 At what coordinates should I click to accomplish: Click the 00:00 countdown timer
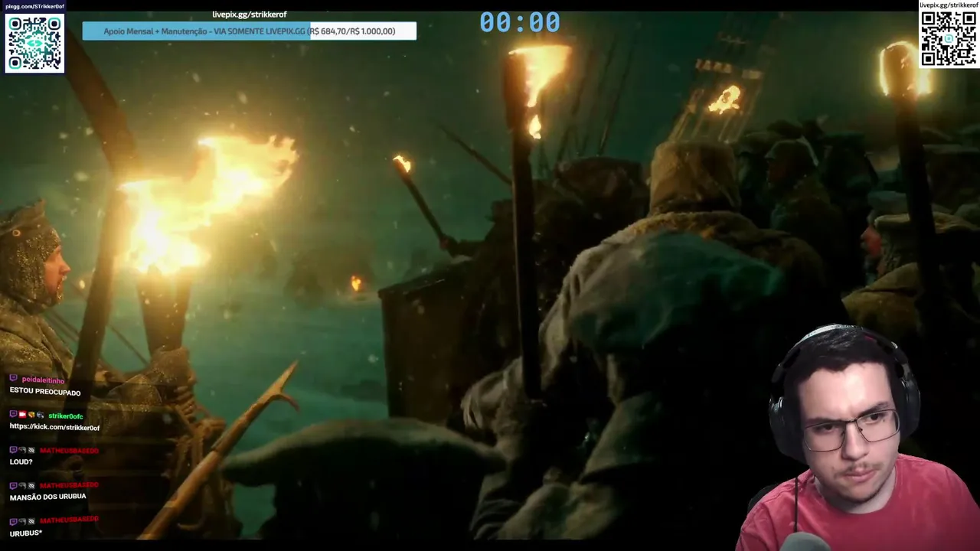coord(520,22)
